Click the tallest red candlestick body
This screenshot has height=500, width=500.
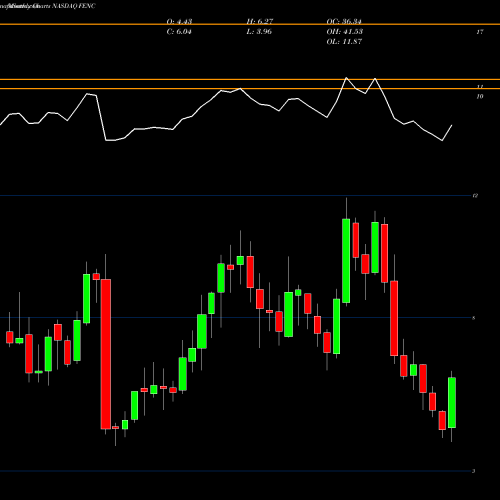106,354
